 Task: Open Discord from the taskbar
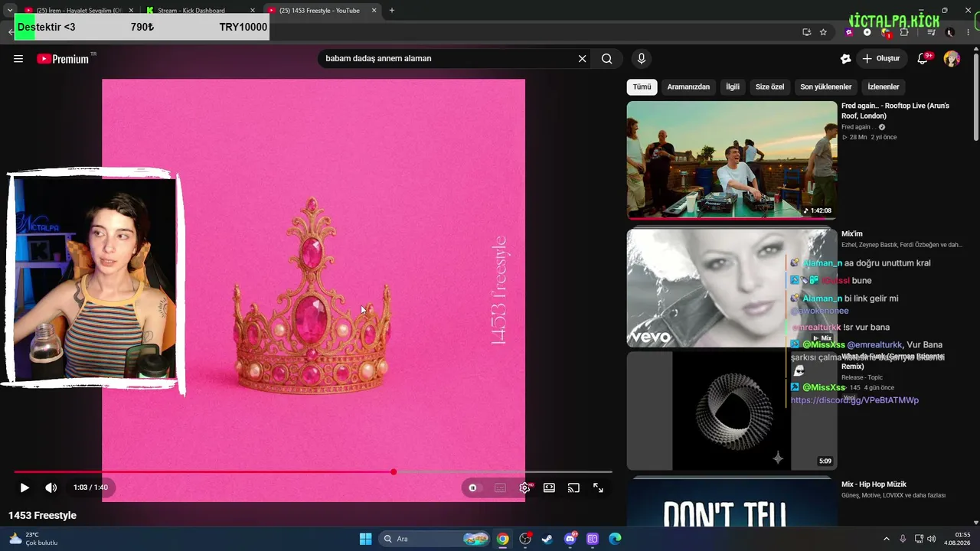570,539
